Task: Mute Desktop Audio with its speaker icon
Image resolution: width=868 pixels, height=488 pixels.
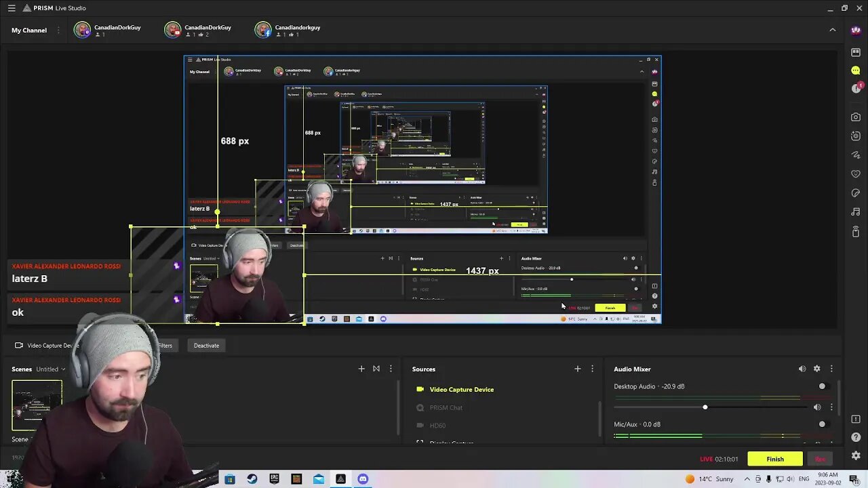Action: (817, 407)
